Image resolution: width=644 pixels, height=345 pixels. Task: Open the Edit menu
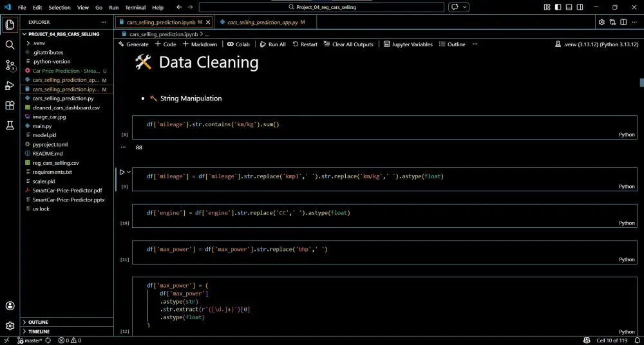point(37,7)
